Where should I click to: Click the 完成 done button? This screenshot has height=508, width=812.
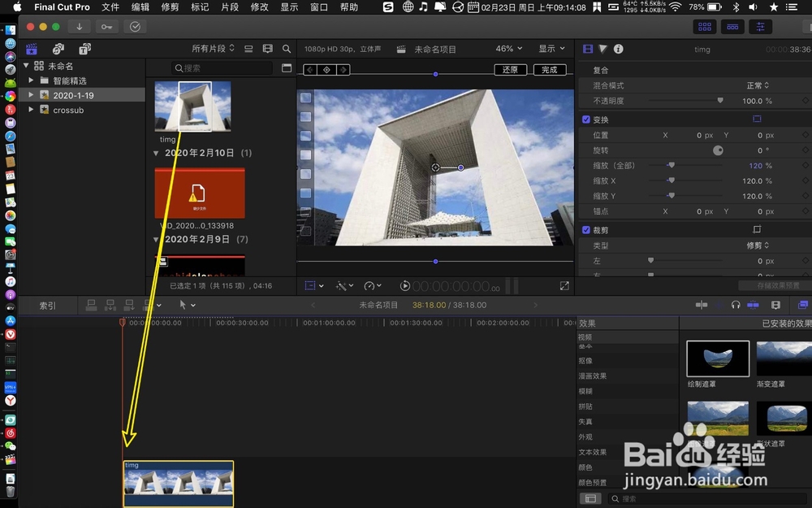[x=550, y=70]
